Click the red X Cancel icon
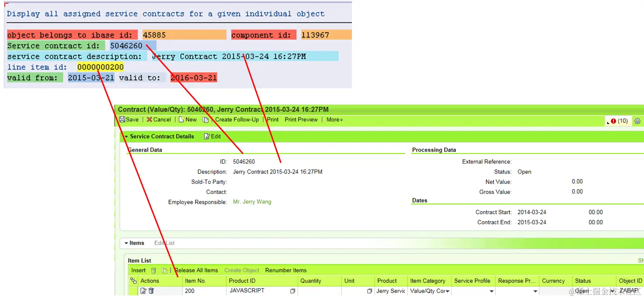Screen dimensions: 644x299 pyautogui.click(x=149, y=120)
